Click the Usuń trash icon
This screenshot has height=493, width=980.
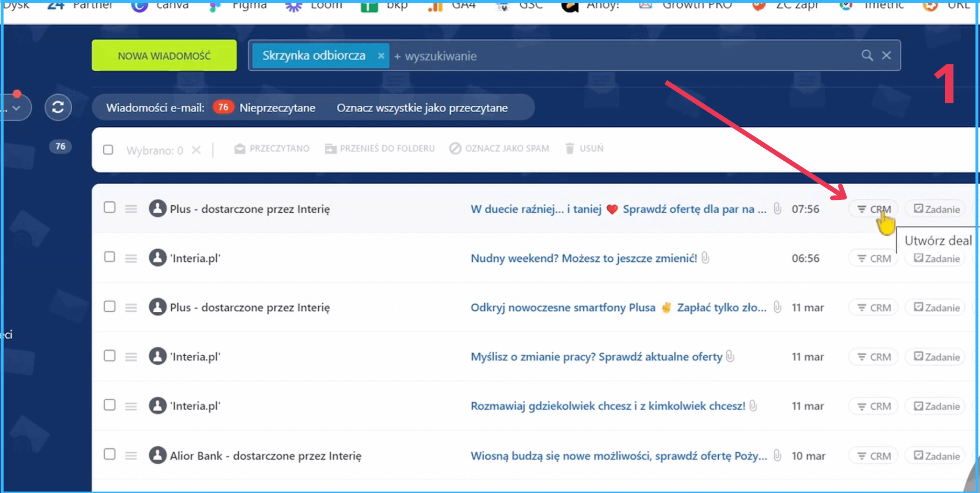tap(569, 149)
